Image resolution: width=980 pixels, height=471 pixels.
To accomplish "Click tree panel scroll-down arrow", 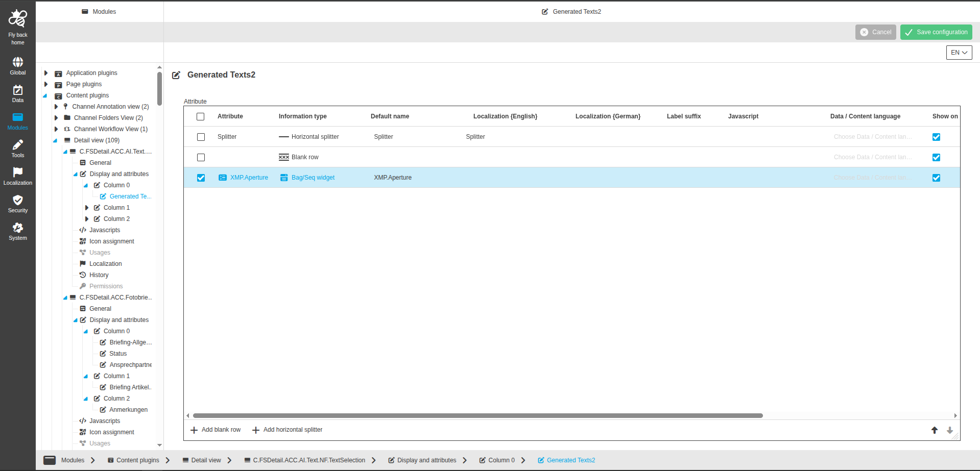I will (159, 445).
